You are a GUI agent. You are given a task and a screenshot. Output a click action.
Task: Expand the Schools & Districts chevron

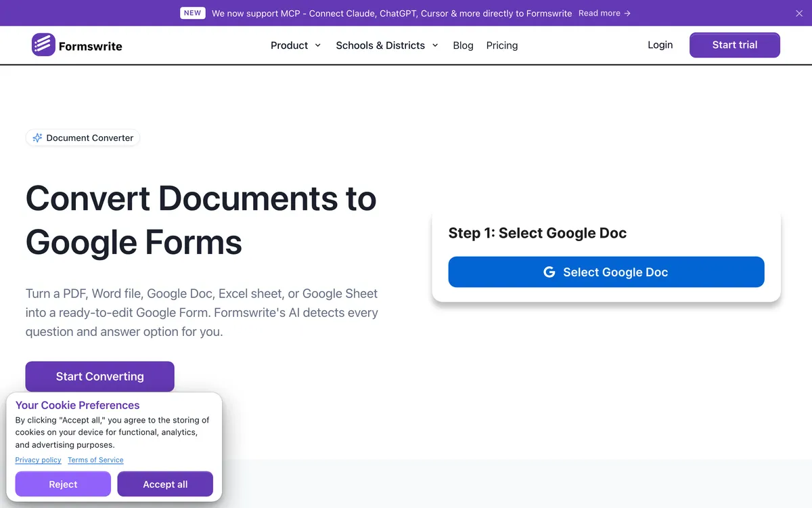pyautogui.click(x=435, y=45)
